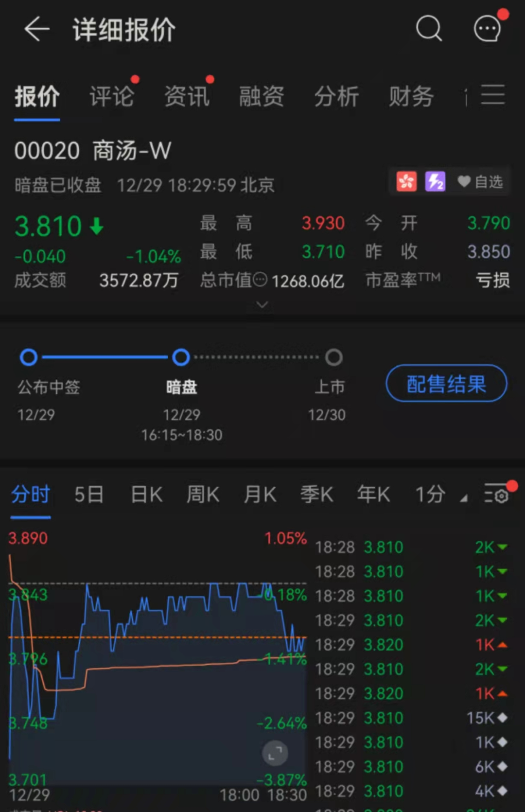Go back with the left arrow

click(x=37, y=29)
